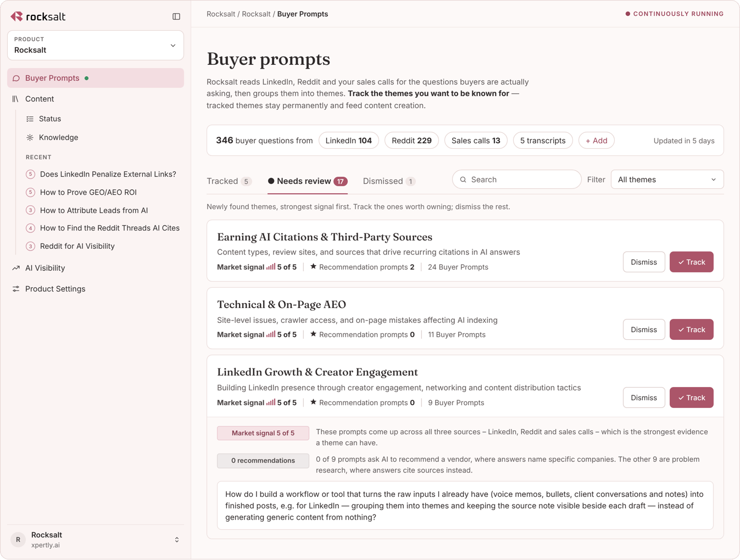Click the Rocksalt logo icon
Viewport: 740px width, 560px height.
17,16
